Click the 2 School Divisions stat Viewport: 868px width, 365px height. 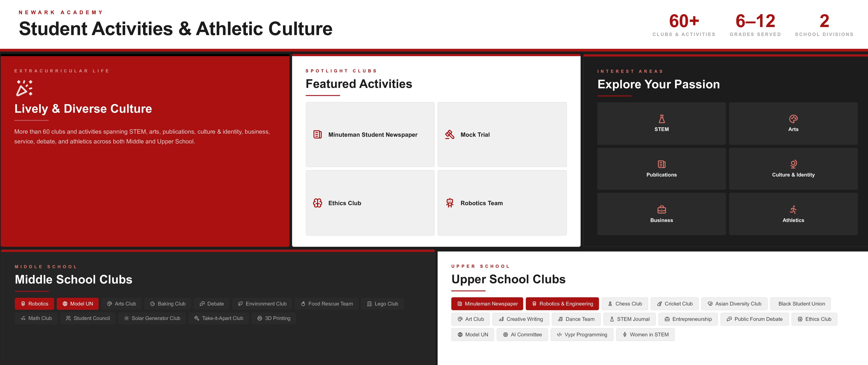[824, 25]
